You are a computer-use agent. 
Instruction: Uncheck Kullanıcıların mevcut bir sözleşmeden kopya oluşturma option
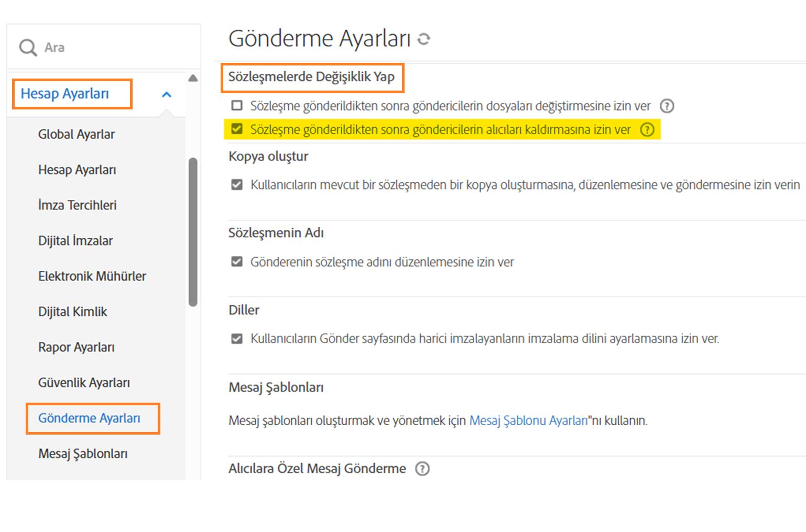pos(236,184)
